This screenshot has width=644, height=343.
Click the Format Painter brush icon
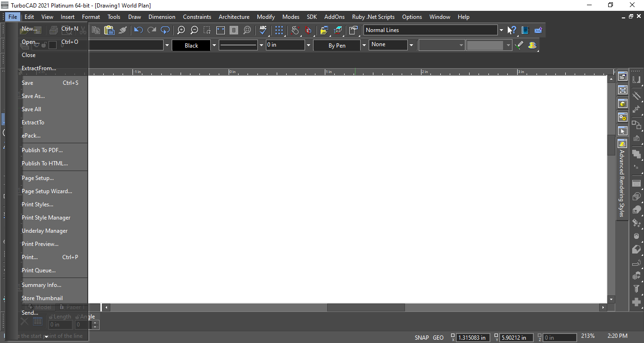tap(123, 30)
